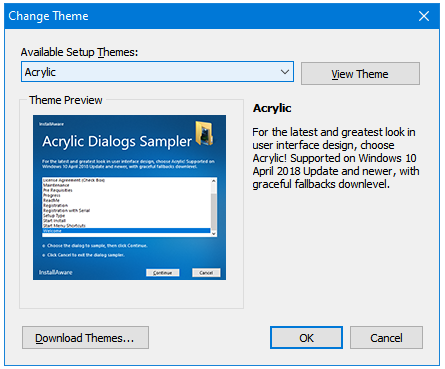Click the folder icon in theme preview
The image size is (445, 369).
204,133
